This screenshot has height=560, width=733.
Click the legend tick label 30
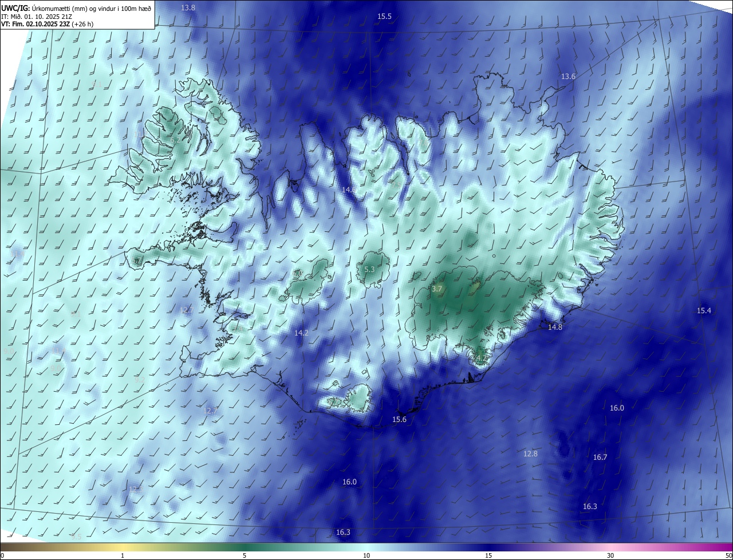(x=610, y=555)
